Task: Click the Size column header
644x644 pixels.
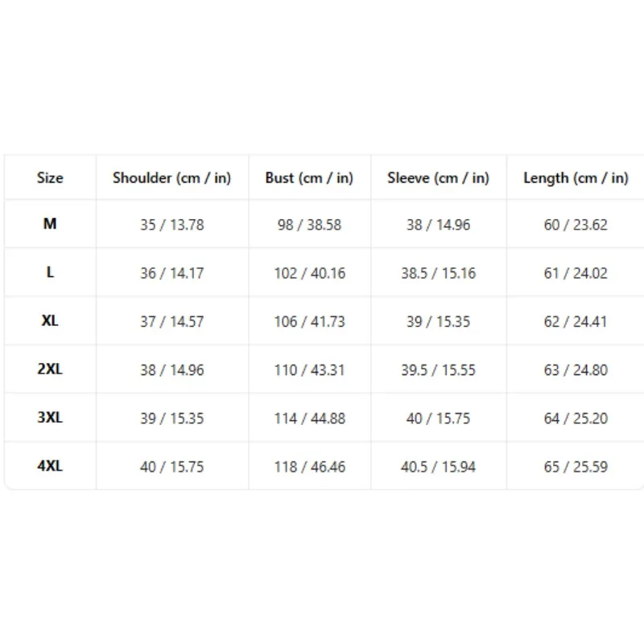Action: 50,178
